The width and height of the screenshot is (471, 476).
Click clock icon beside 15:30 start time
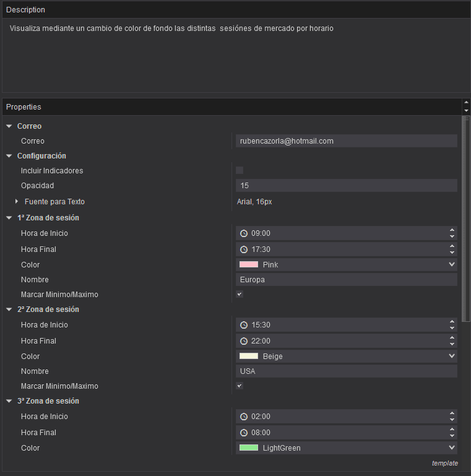click(244, 325)
